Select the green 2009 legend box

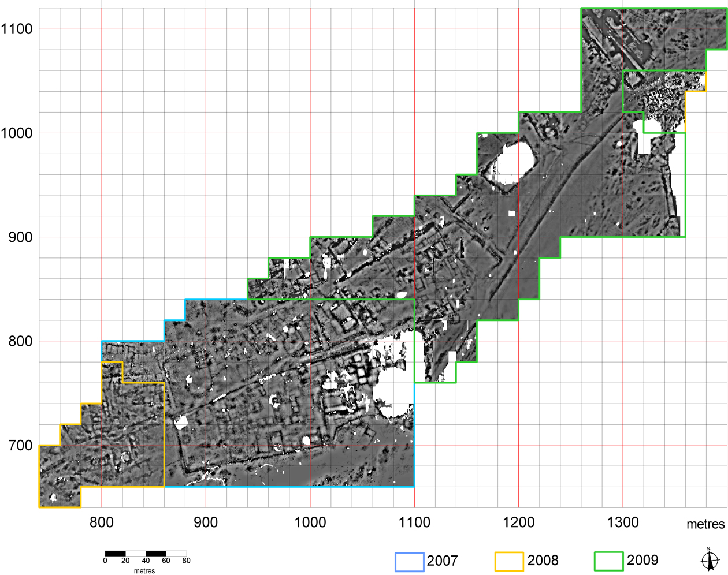(x=608, y=561)
